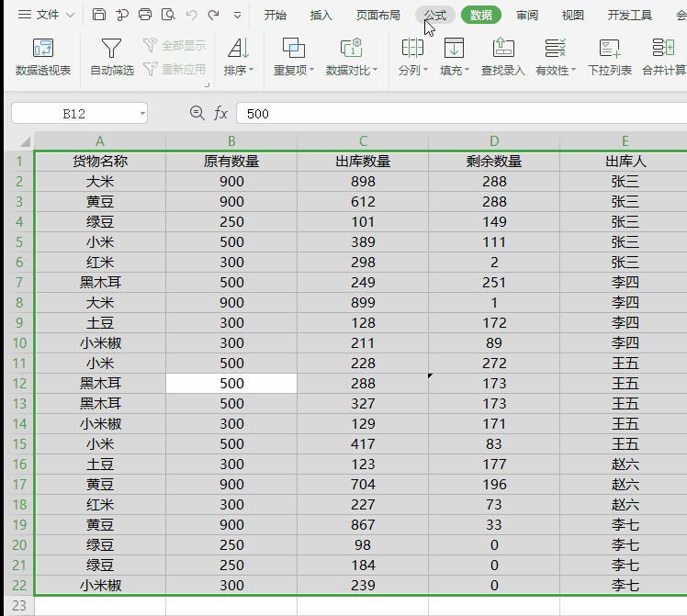Select cell C19 with value 867
The width and height of the screenshot is (687, 616).
pyautogui.click(x=363, y=524)
